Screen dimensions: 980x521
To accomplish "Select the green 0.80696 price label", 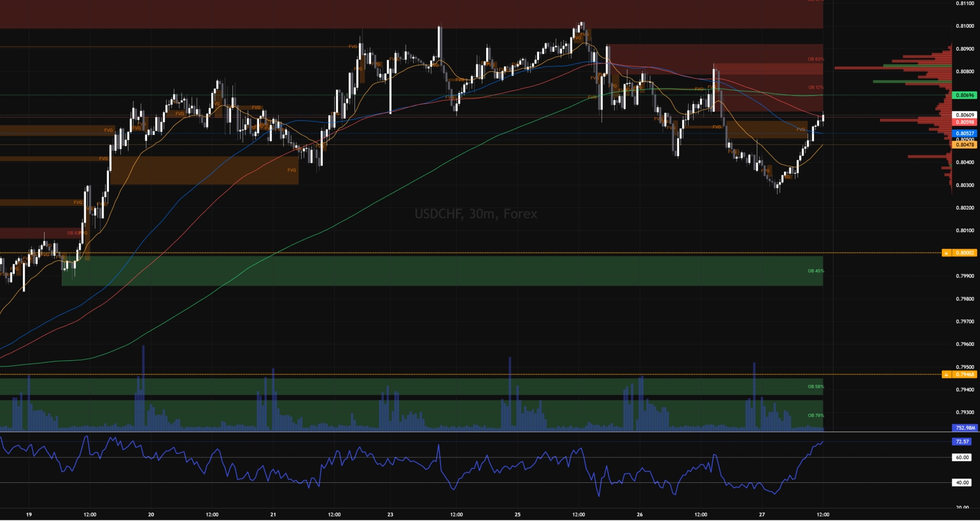I will [x=964, y=95].
